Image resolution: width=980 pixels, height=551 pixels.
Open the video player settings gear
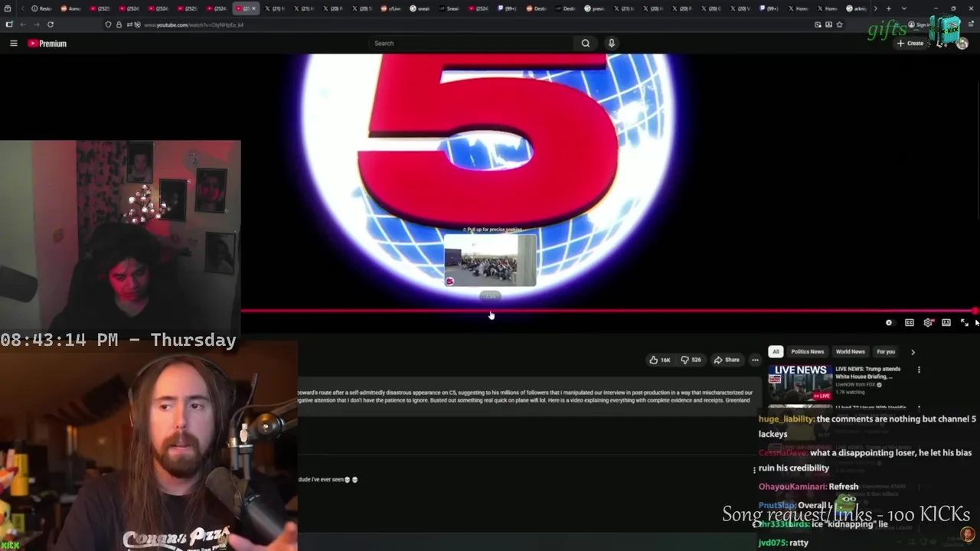(928, 323)
